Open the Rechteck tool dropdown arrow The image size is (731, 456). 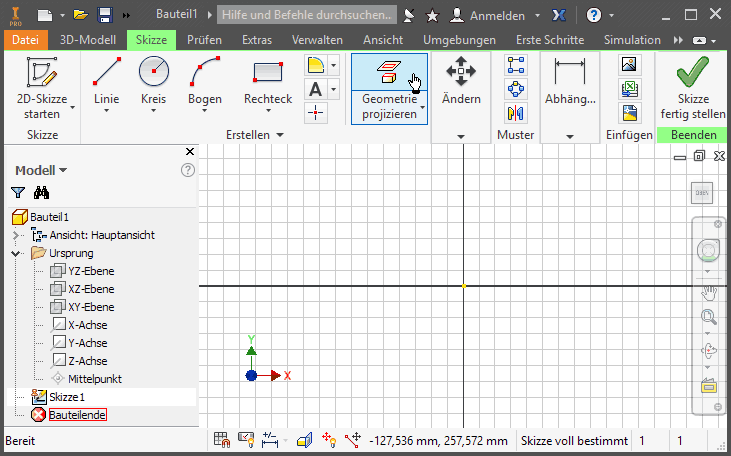click(268, 112)
